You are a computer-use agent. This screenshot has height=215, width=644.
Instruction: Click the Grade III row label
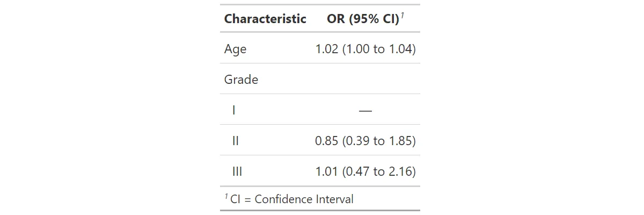[237, 172]
